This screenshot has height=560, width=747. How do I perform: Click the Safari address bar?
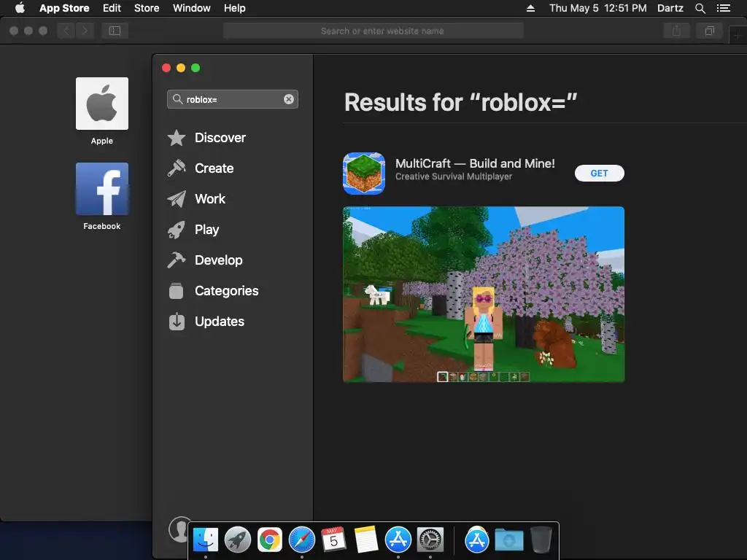pos(373,31)
